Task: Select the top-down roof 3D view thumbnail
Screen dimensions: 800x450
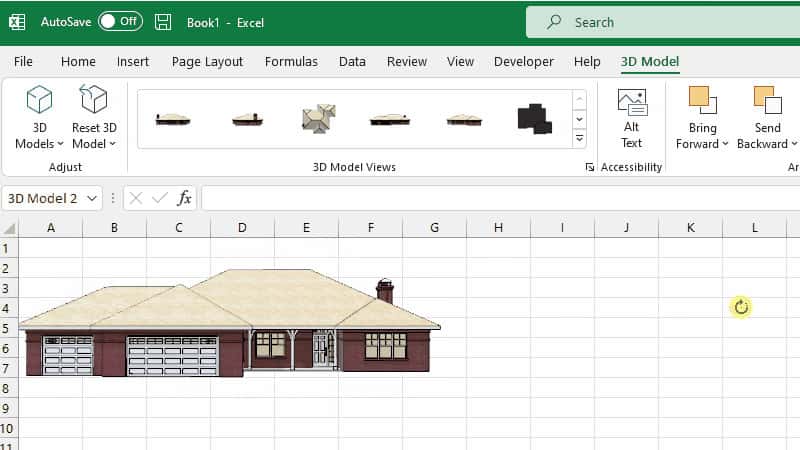Action: pos(318,119)
